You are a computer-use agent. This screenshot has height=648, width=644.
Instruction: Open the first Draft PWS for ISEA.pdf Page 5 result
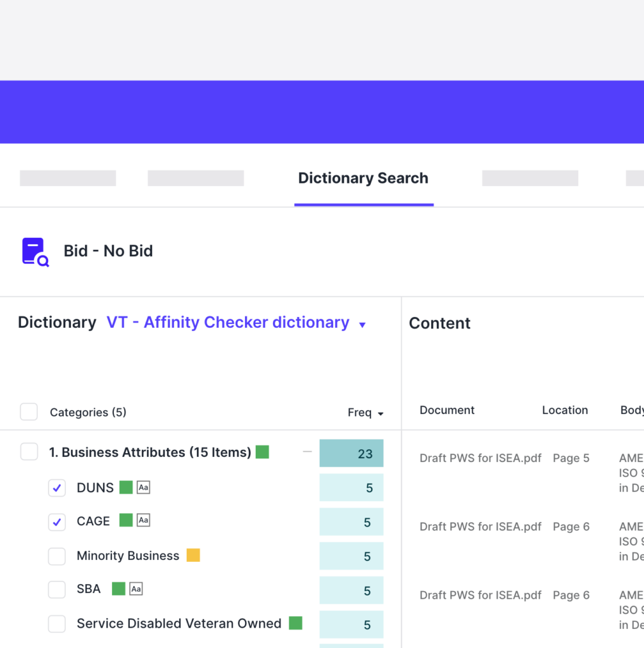click(480, 458)
